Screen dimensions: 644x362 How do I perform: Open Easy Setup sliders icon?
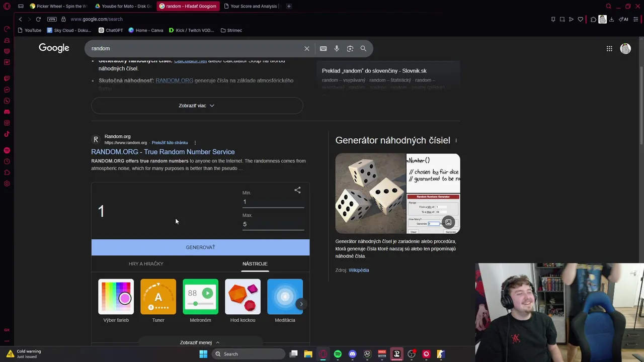(636, 19)
